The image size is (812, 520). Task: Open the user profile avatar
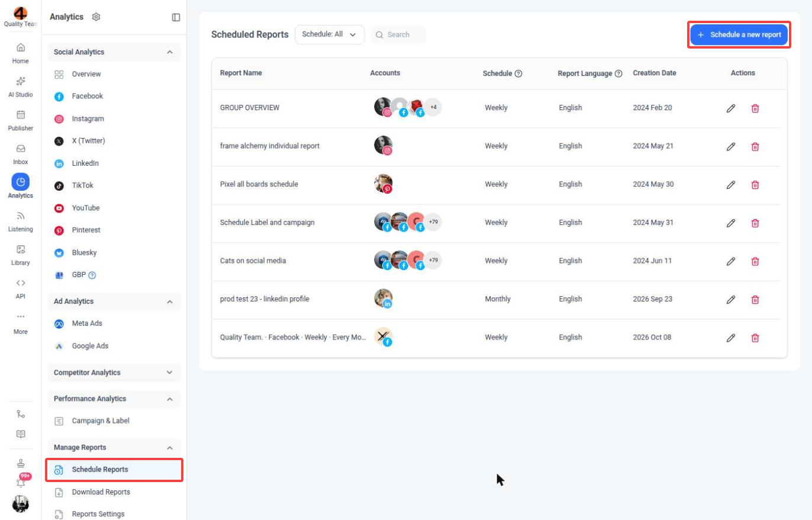pyautogui.click(x=21, y=504)
